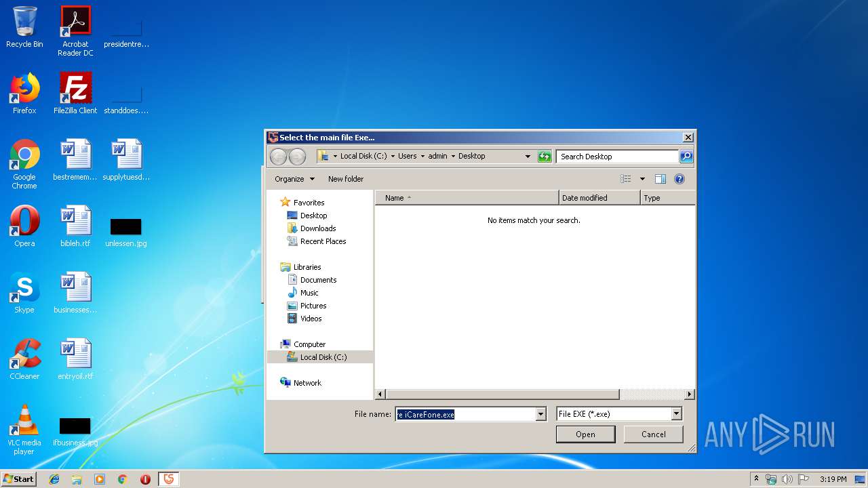Open Windows Explorer from taskbar
Viewport: 868px width, 488px height.
point(77,479)
